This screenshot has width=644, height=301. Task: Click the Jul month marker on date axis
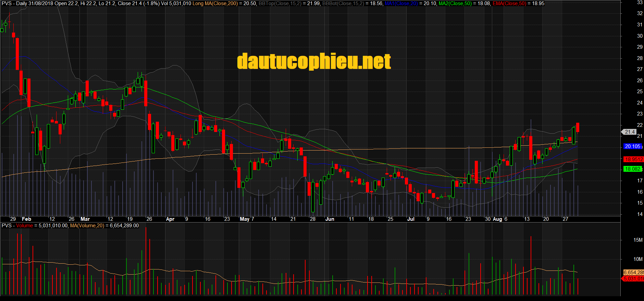pos(411,219)
